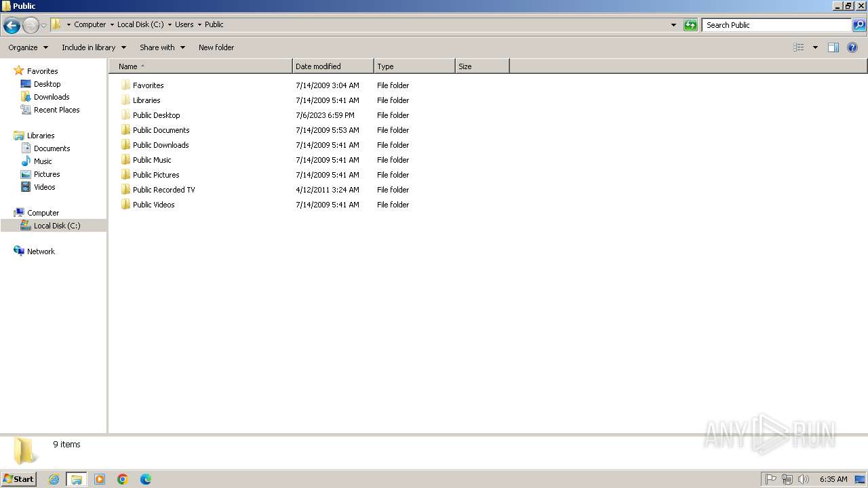
Task: Select Local Disk (C:) in navigation pane
Action: (54, 226)
